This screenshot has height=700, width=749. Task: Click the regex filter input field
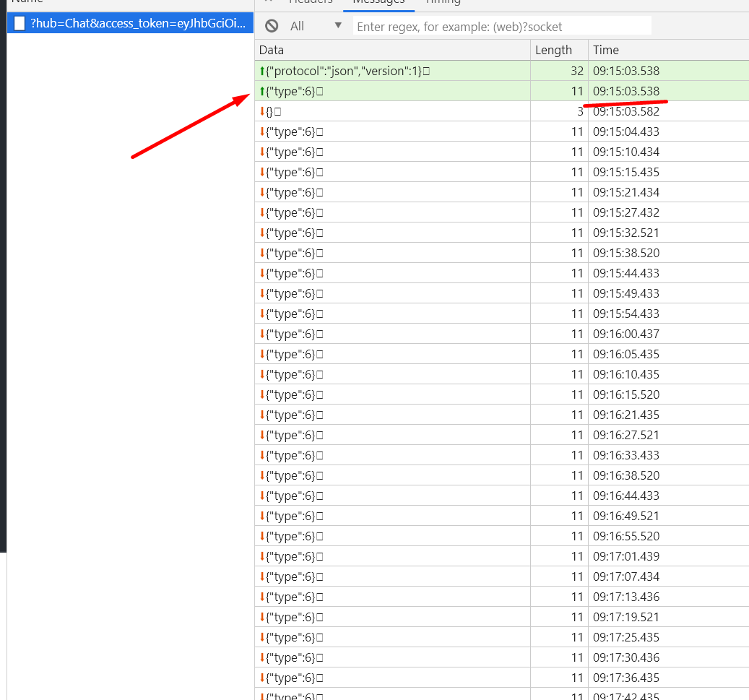click(501, 25)
